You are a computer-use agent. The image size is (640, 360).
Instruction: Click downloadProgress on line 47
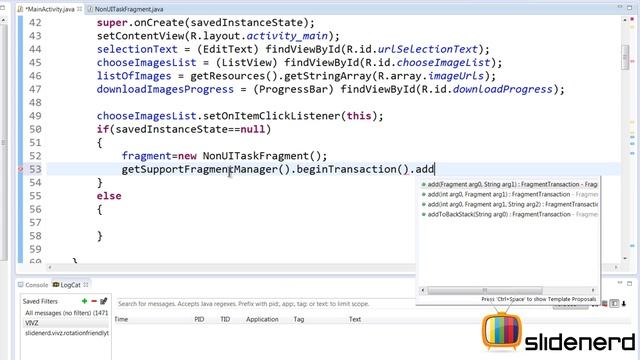point(502,89)
